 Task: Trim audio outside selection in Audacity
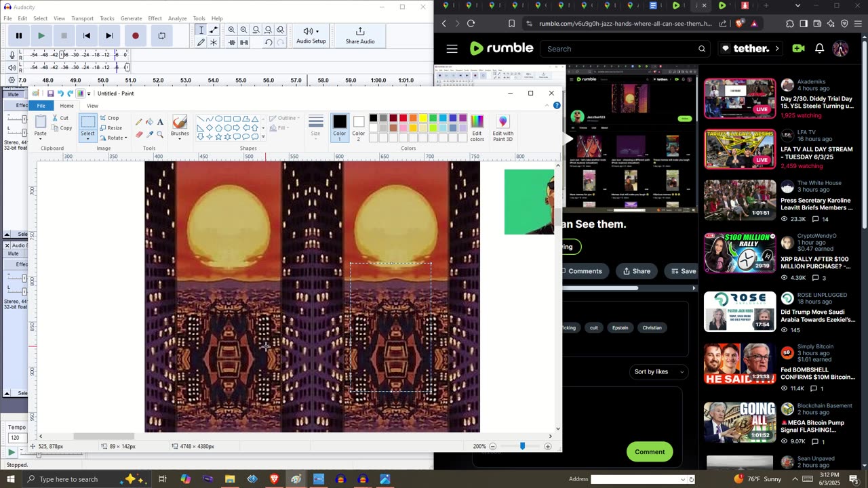(232, 43)
